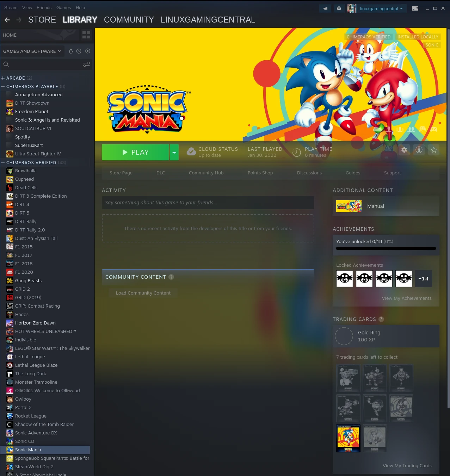Show game info icon

419,150
